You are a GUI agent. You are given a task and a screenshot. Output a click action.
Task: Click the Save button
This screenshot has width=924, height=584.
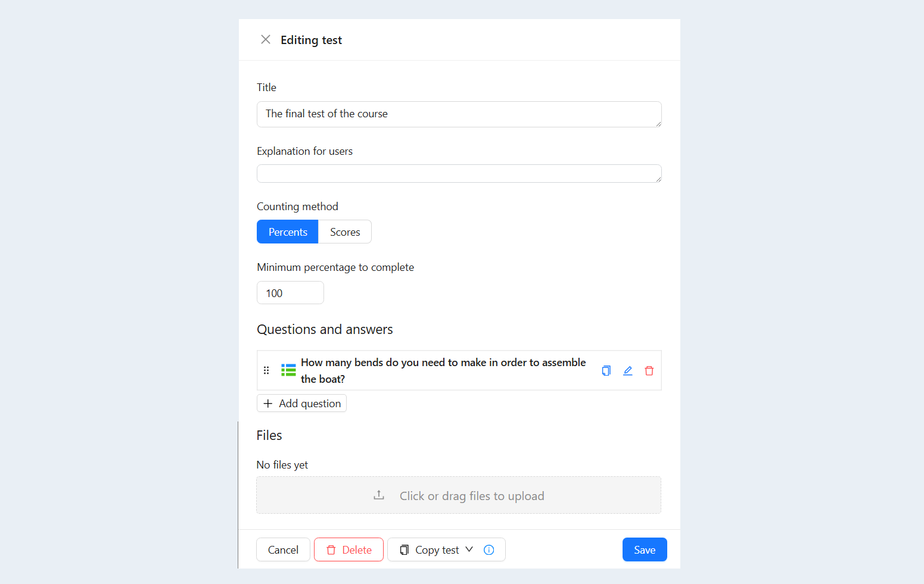[x=645, y=549]
